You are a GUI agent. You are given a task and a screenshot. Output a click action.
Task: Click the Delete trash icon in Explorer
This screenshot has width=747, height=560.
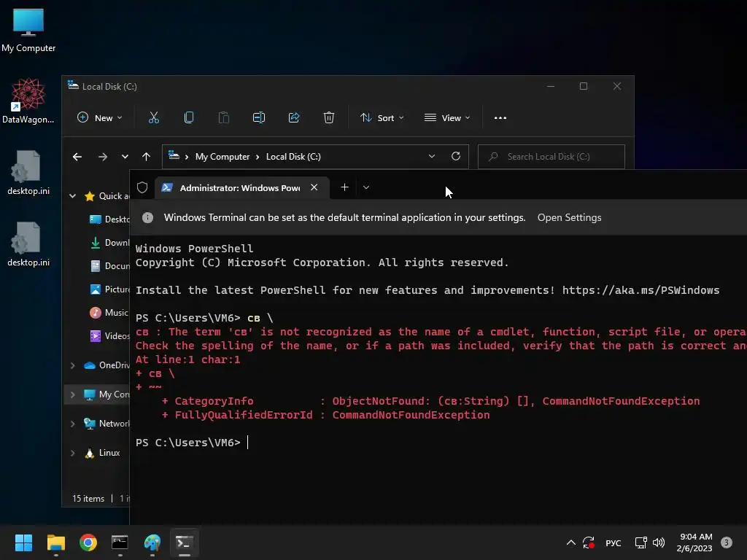(x=329, y=117)
